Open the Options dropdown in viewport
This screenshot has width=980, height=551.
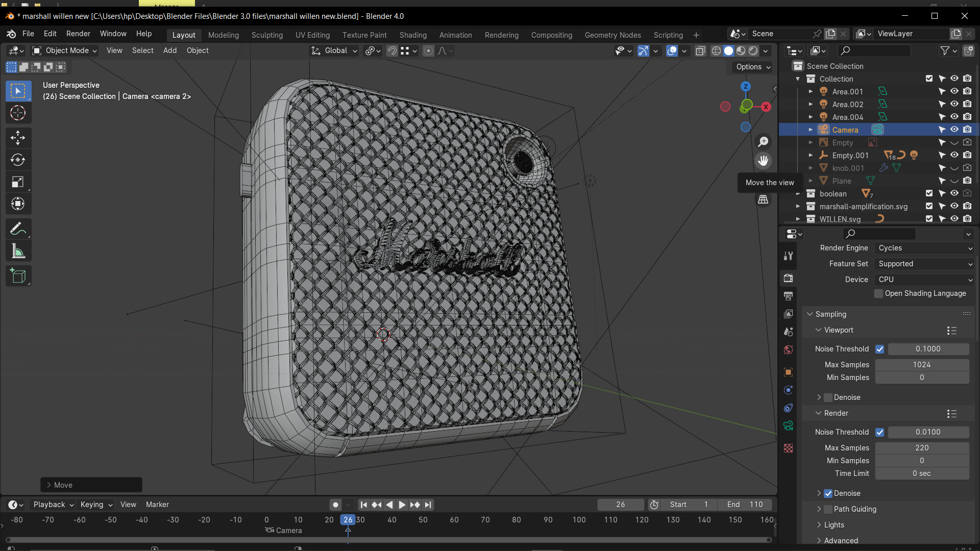click(753, 67)
